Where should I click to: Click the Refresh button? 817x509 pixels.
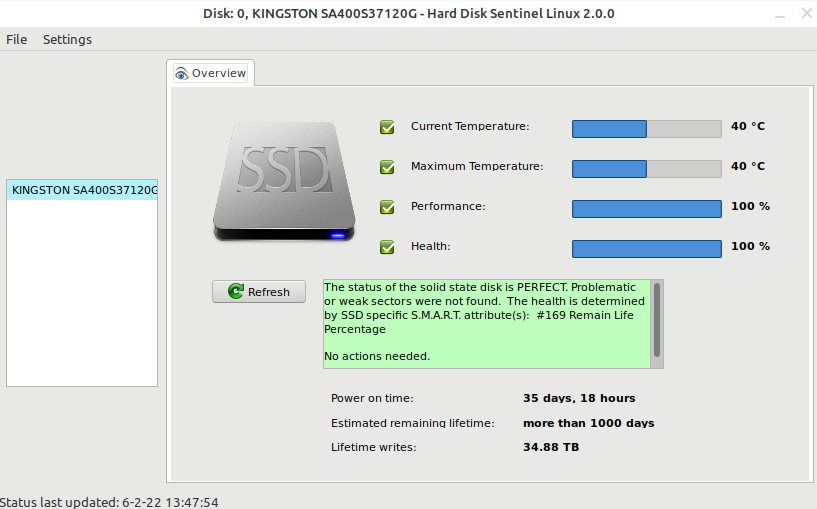(x=259, y=292)
